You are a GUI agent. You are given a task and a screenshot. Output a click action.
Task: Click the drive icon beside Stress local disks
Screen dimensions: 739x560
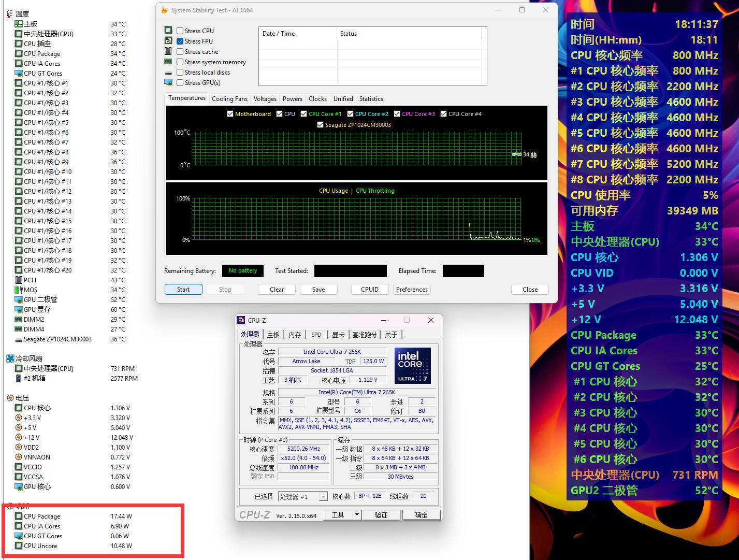[168, 73]
